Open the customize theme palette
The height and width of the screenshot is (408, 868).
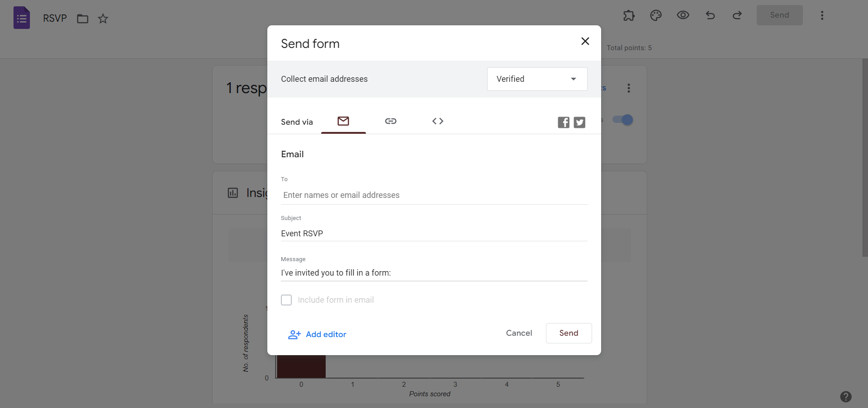(x=656, y=15)
